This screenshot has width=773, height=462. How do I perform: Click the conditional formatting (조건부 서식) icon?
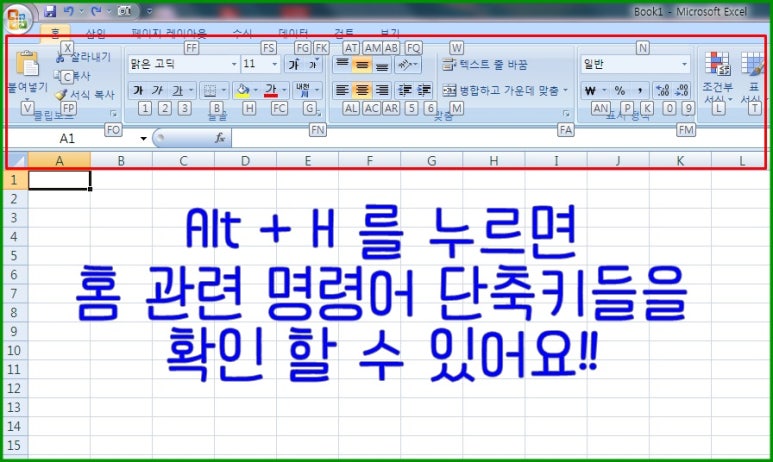[x=716, y=68]
